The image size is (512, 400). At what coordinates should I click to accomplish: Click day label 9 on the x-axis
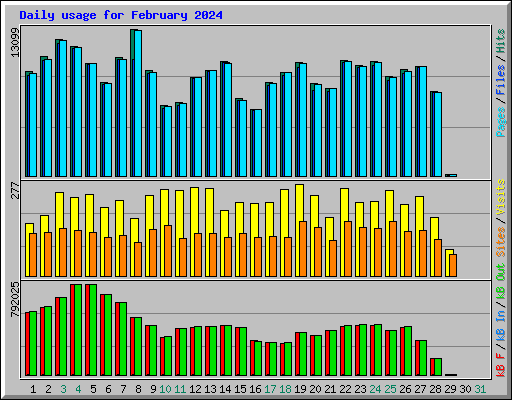point(153,389)
